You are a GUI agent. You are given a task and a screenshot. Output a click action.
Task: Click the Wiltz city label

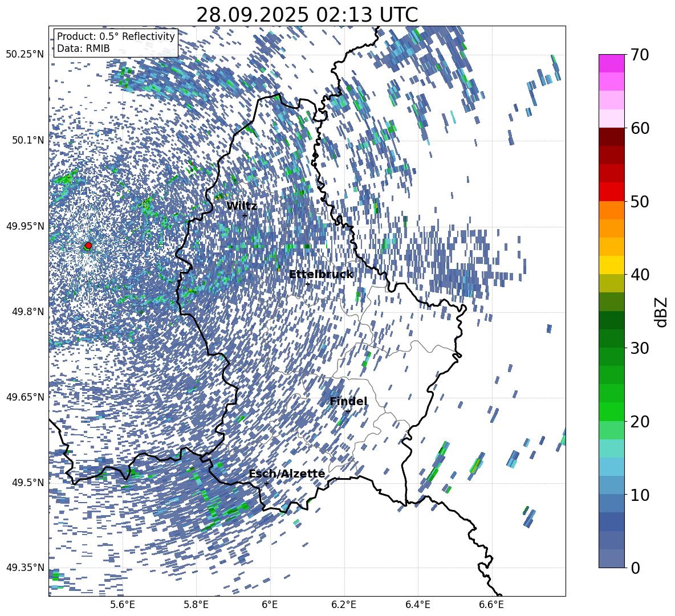(x=242, y=206)
